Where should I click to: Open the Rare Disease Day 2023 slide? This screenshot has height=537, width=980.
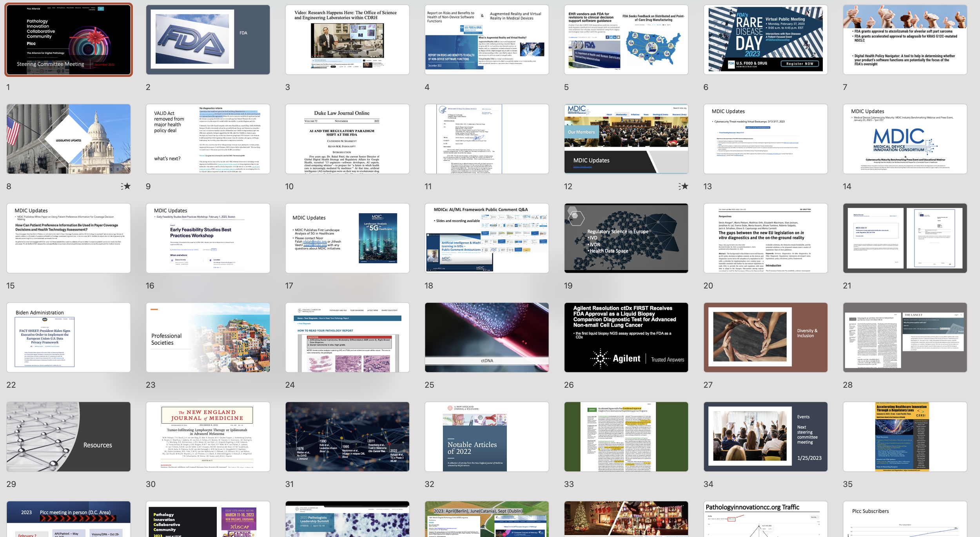[x=765, y=40]
